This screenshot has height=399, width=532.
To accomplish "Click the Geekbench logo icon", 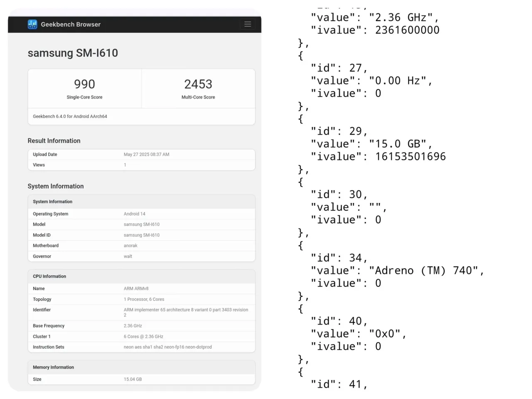I will [32, 25].
